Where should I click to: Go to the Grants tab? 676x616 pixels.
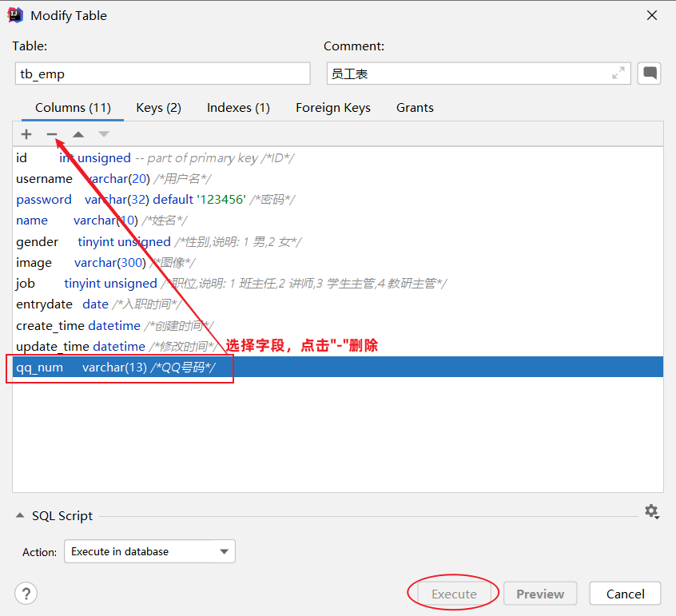click(x=415, y=108)
